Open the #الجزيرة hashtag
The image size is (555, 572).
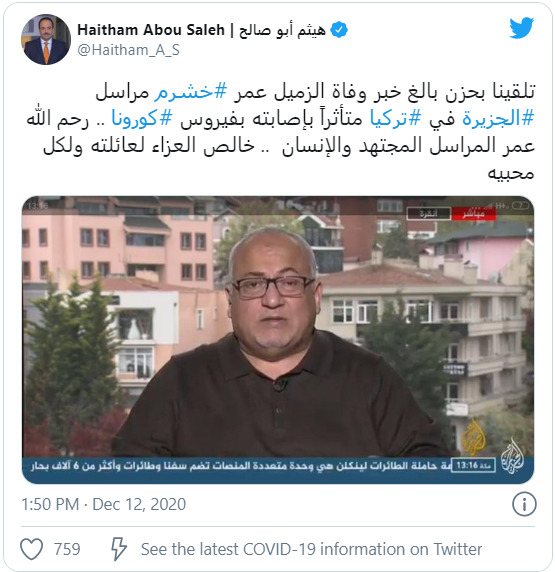pos(498,118)
